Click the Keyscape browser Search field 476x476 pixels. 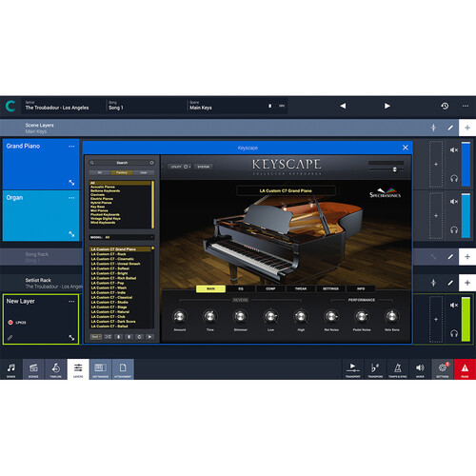tap(122, 163)
